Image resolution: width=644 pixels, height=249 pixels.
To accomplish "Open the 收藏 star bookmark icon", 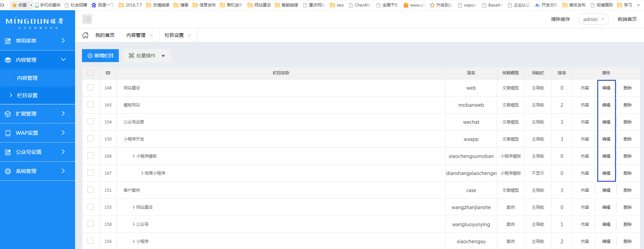I will [x=14, y=5].
